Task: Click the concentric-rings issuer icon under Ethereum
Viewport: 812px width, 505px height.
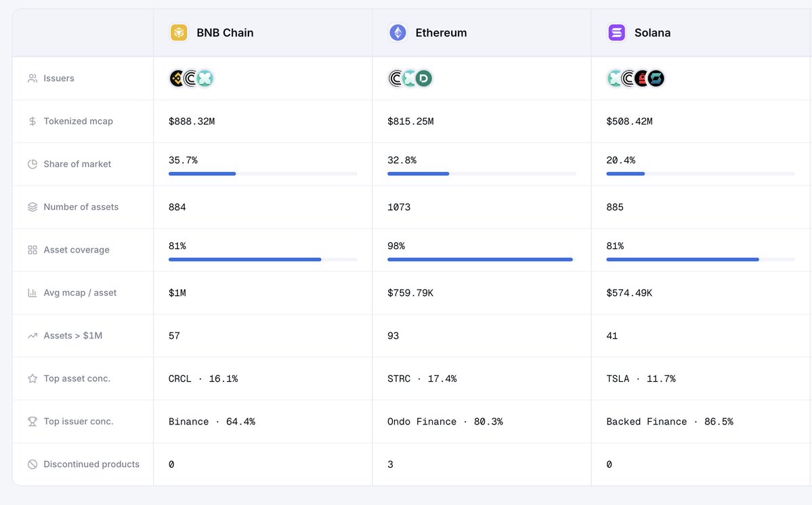Action: (396, 78)
